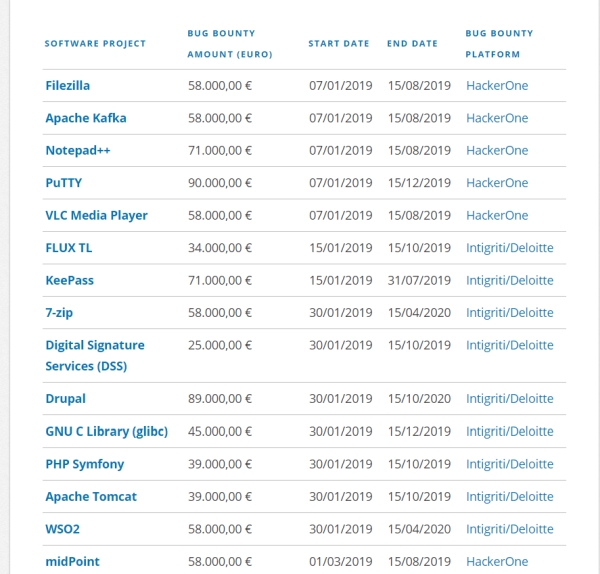Open the FLUX TL project link

(x=69, y=248)
